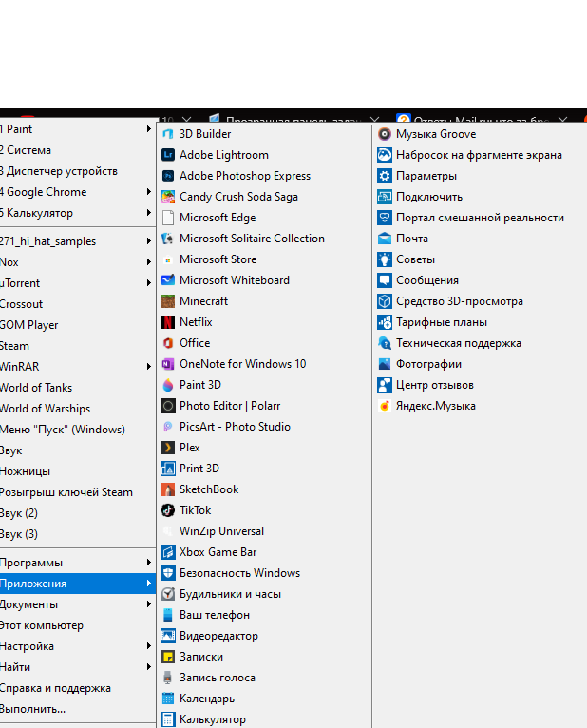This screenshot has height=728, width=587.
Task: Open Xbox Game Bar icon
Action: click(167, 552)
